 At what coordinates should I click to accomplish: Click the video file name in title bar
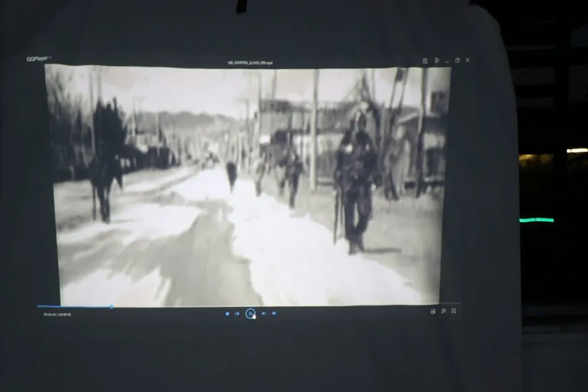coord(250,63)
